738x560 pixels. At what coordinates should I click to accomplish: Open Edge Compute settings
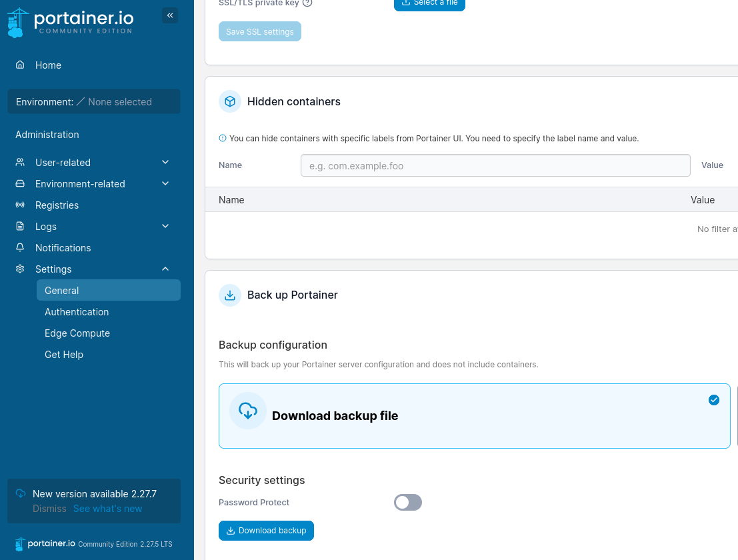point(77,333)
